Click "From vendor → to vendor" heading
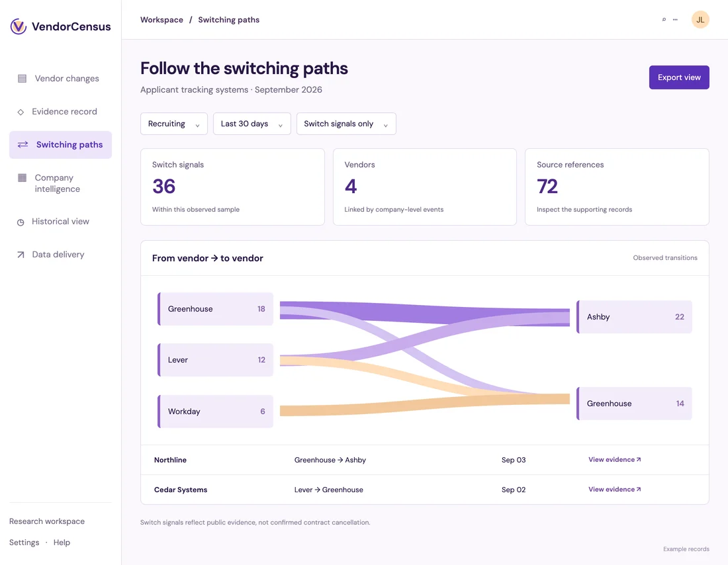Image resolution: width=728 pixels, height=565 pixels. (208, 258)
